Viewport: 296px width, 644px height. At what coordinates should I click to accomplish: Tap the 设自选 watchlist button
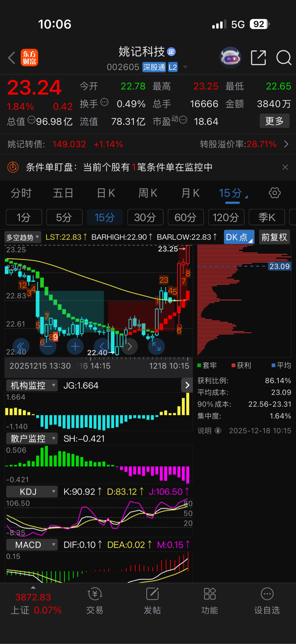point(267,601)
